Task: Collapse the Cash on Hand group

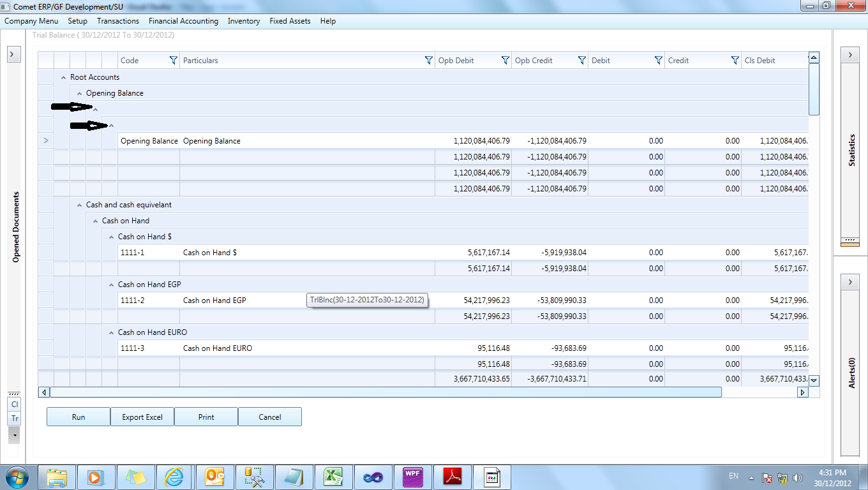Action: (x=95, y=221)
